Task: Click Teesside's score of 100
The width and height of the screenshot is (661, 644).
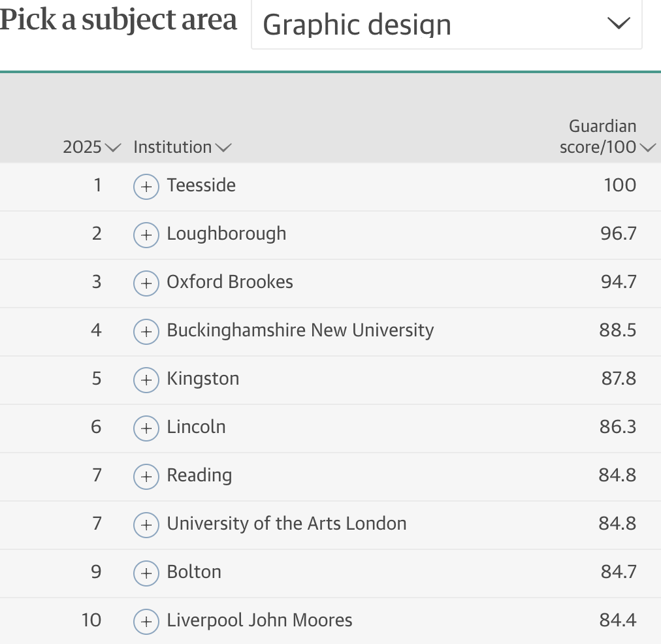Action: coord(620,185)
